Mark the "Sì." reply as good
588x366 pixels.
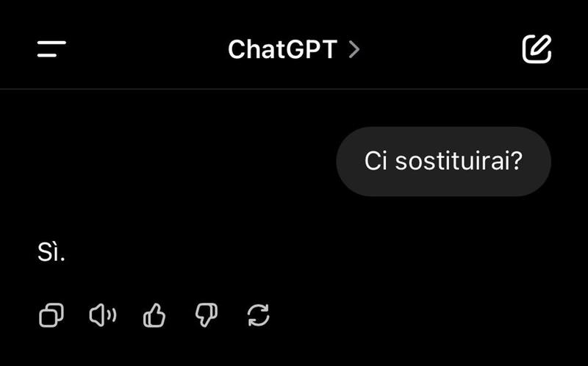tap(154, 315)
